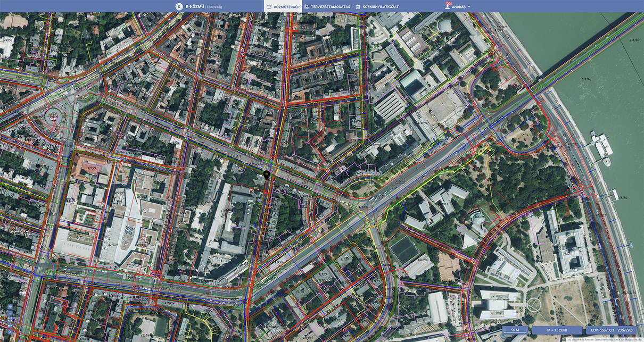644x342 pixels.
Task: Zoom in with the plus button
Action: point(10,307)
